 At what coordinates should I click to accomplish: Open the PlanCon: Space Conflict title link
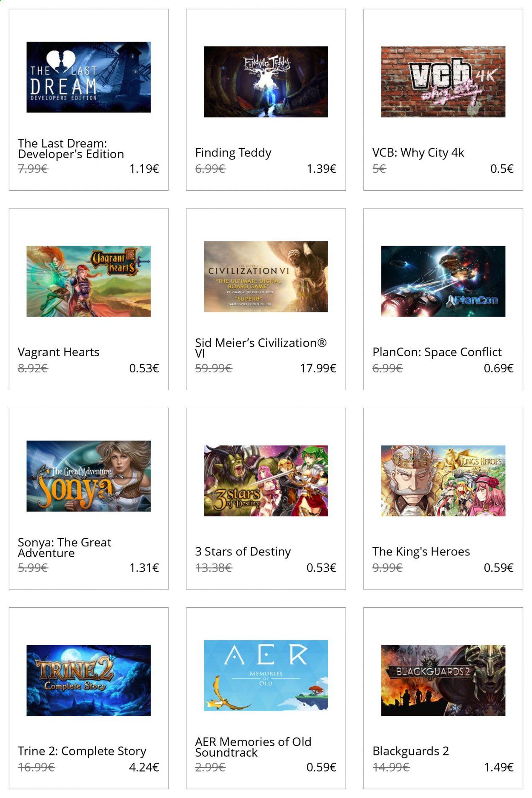[x=437, y=352]
